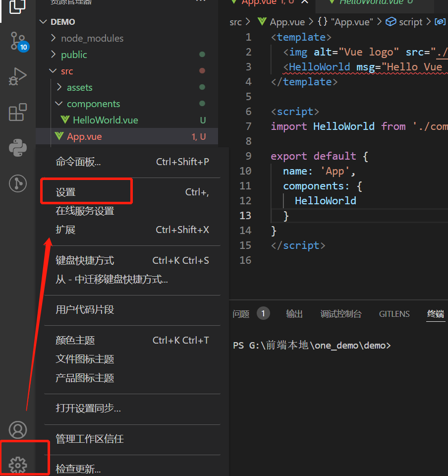448x476 pixels.
Task: Choose 命令面板... from the menu
Action: pyautogui.click(x=132, y=162)
